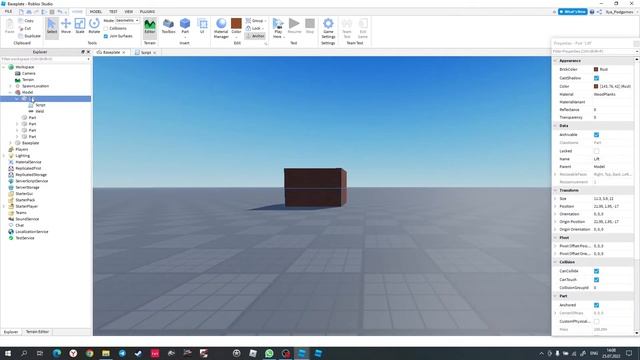Switch to the PLUGINS ribbon tab

[147, 11]
